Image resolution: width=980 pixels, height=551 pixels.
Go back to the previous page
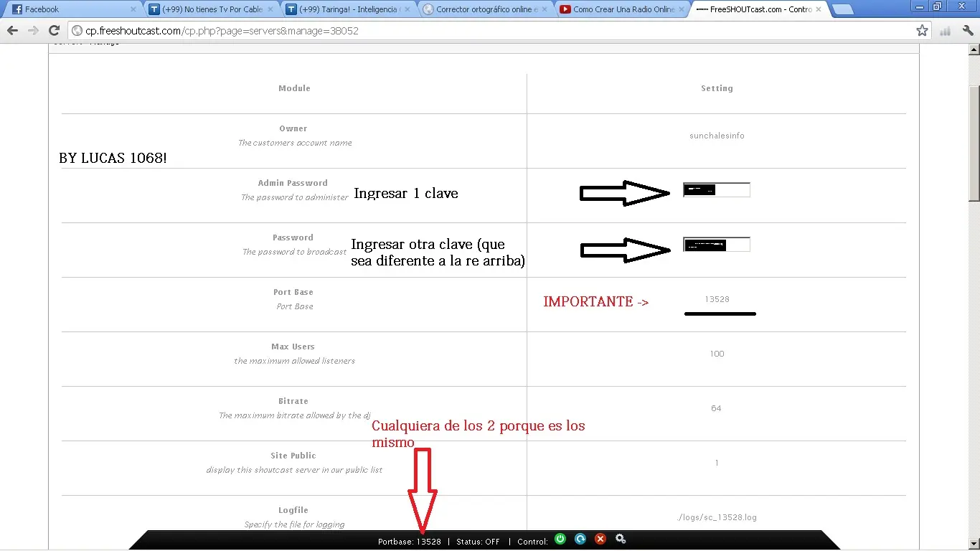click(12, 31)
